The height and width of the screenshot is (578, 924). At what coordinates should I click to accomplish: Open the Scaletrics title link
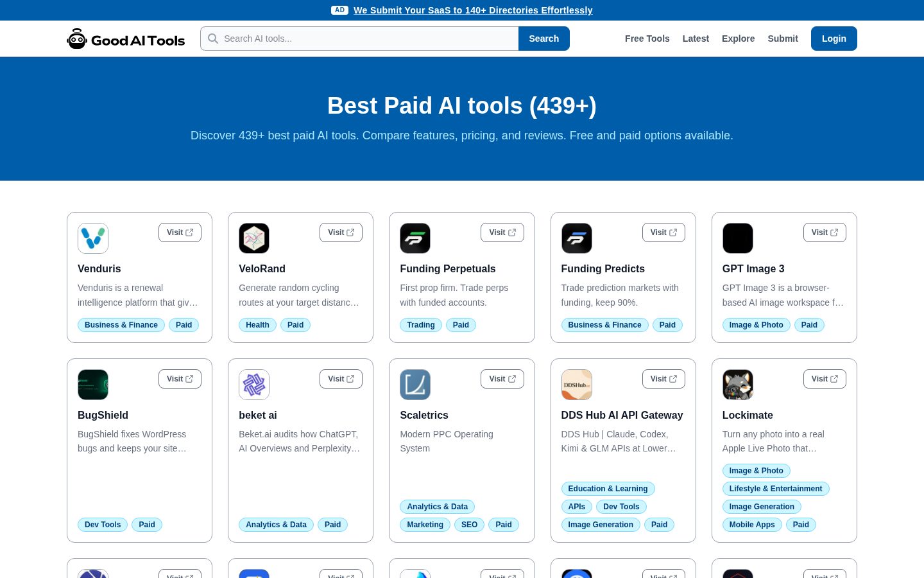pos(424,415)
